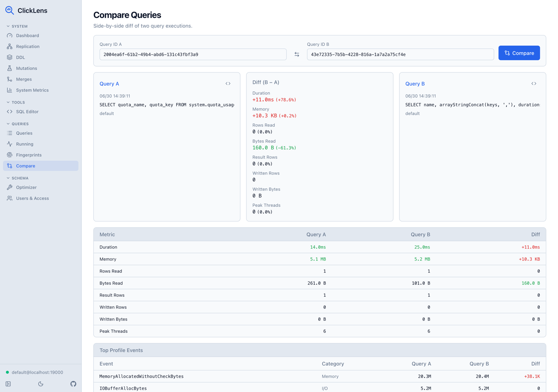Navigate to System Metrics

(41, 90)
